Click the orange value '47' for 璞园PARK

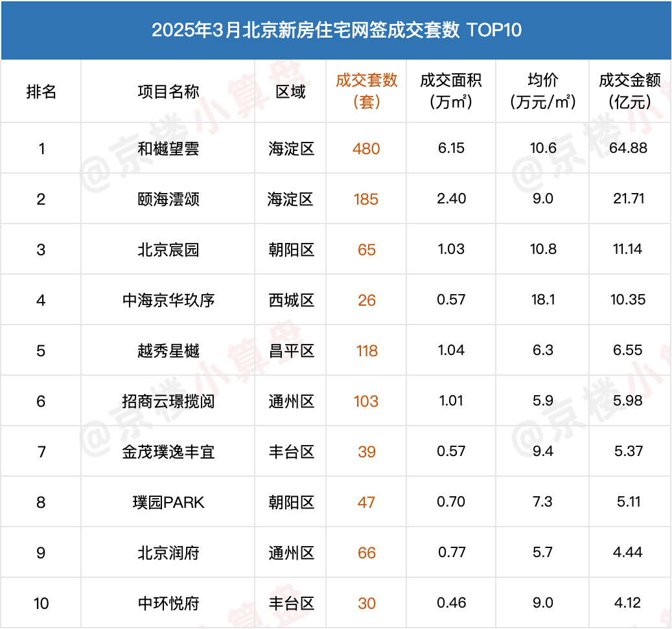(x=366, y=502)
